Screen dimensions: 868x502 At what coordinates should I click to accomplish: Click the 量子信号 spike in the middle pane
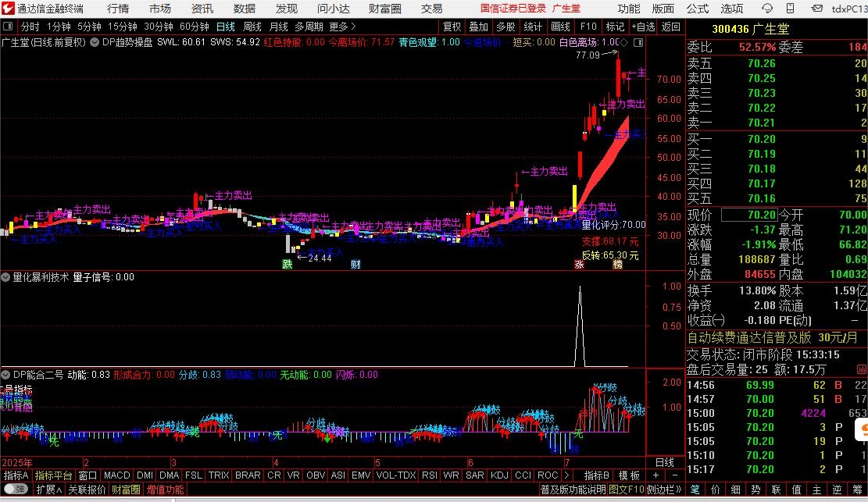tap(580, 326)
